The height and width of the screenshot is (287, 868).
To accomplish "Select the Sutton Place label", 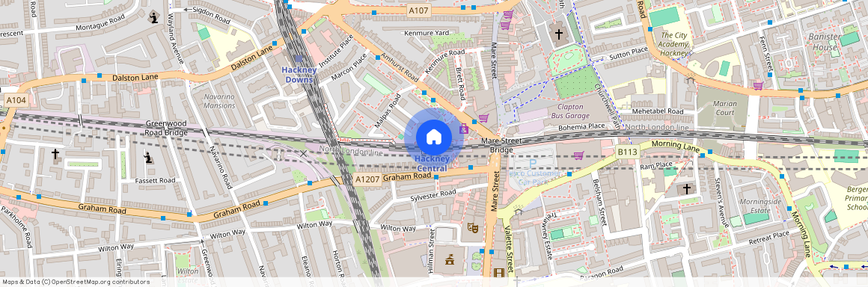I will tap(629, 53).
